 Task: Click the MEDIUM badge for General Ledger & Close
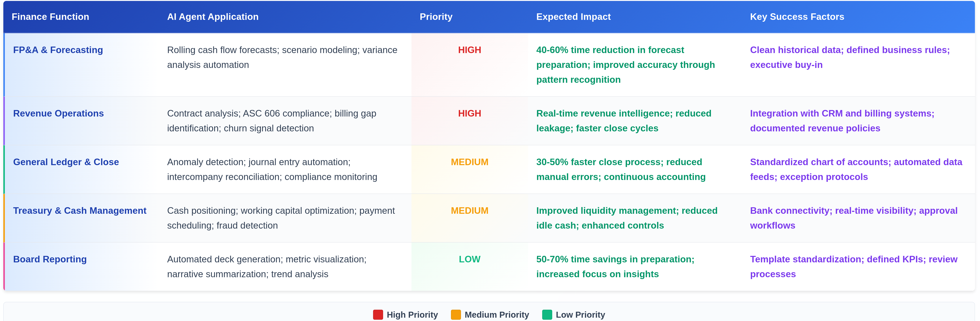470,162
